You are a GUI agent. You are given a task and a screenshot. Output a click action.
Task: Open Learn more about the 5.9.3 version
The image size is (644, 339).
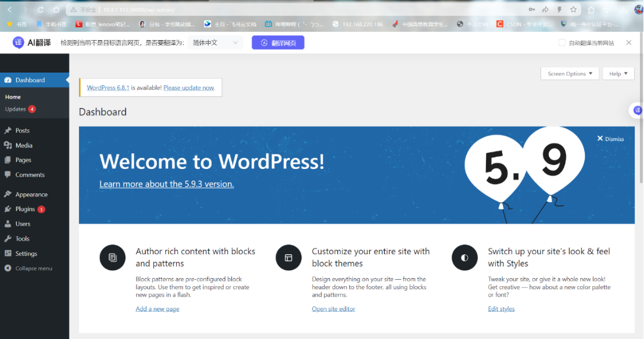(x=166, y=184)
